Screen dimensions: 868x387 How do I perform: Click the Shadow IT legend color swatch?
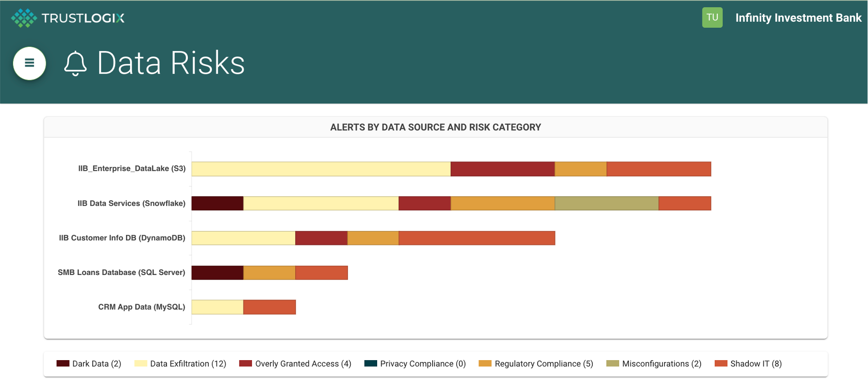721,363
